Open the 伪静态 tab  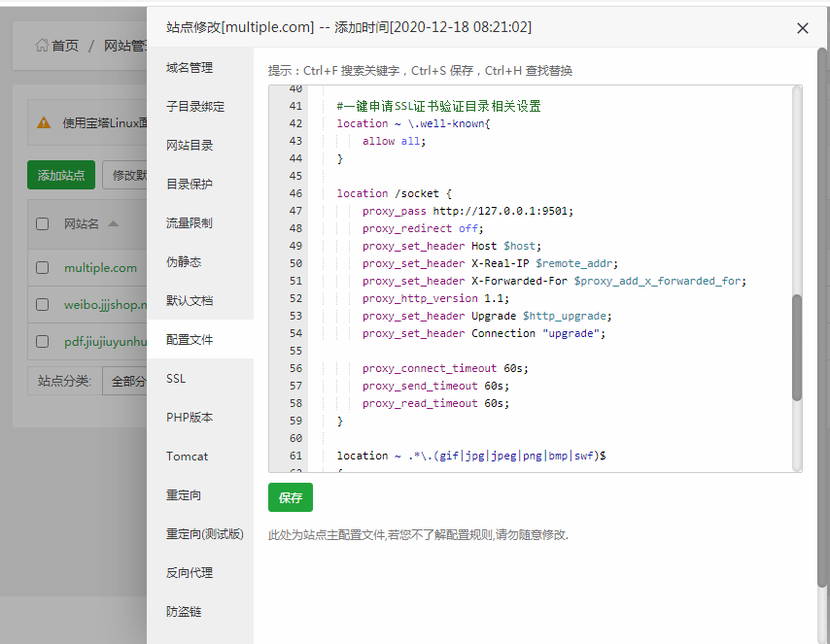point(200,262)
